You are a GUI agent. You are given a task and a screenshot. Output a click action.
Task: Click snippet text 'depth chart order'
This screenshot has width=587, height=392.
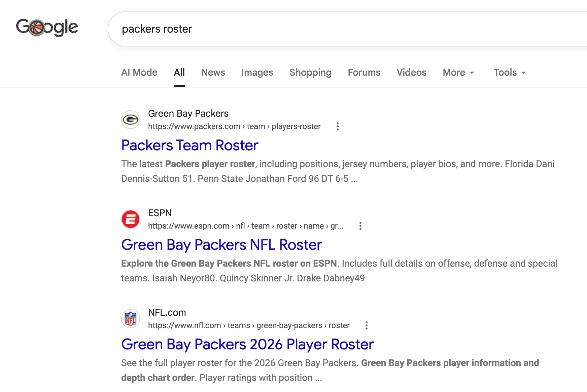click(x=158, y=378)
